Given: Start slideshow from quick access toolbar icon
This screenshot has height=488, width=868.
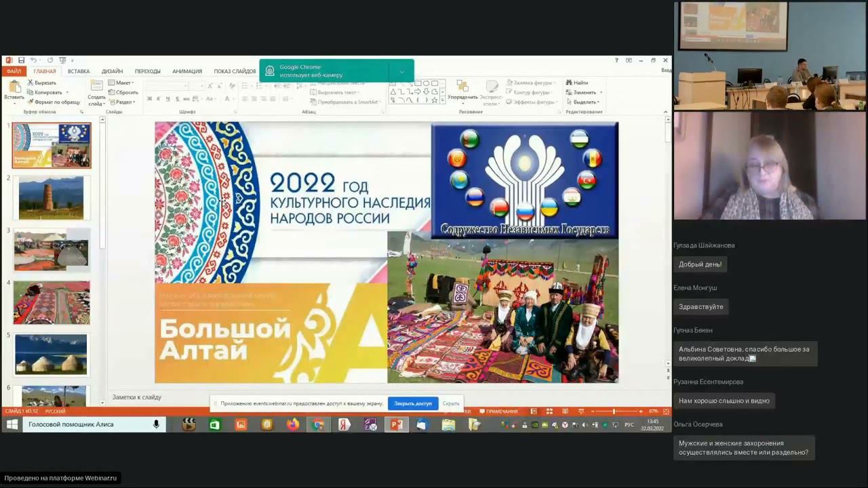Looking at the screenshot, I should pos(62,60).
